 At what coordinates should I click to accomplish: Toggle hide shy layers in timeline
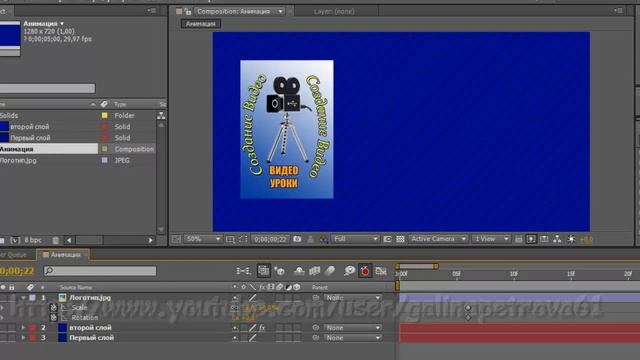click(299, 271)
